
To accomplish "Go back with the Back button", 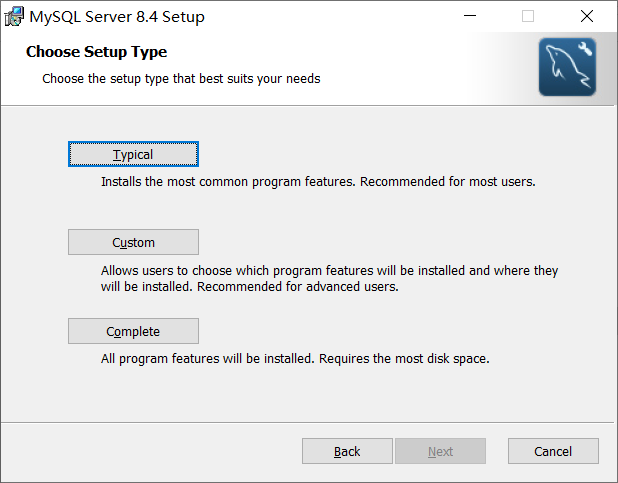I will coord(347,451).
